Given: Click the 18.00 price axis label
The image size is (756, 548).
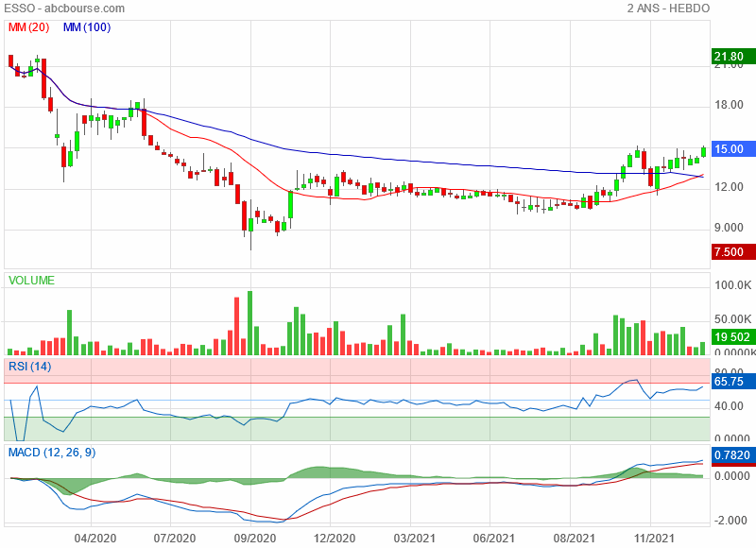Looking at the screenshot, I should point(729,105).
